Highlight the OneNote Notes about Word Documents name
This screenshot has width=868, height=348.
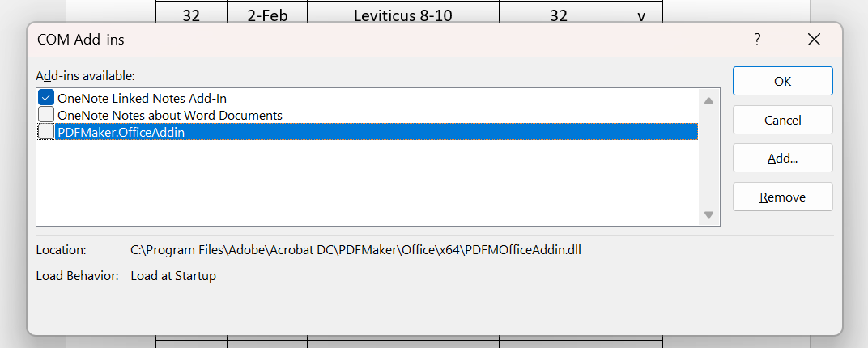[170, 115]
